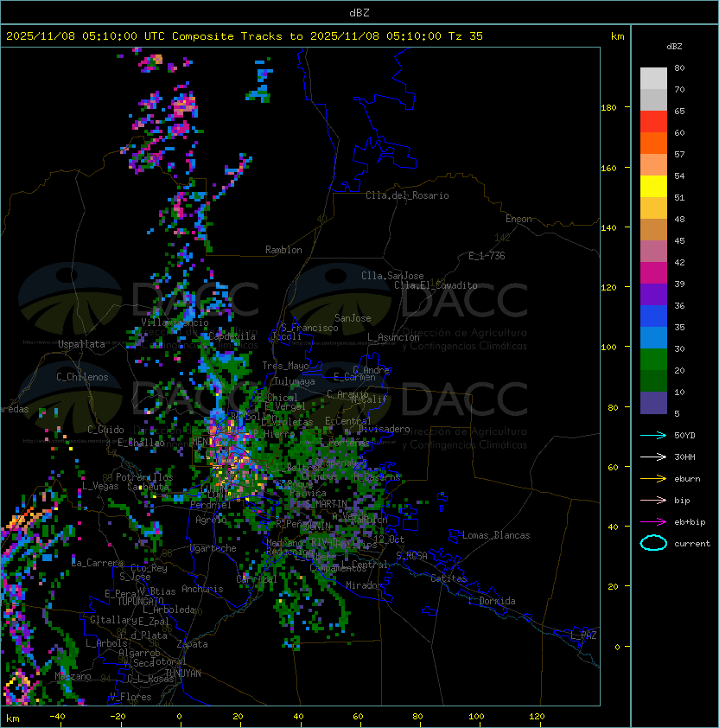The height and width of the screenshot is (728, 719).
Task: Click the pink bip arrow in legend
Action: tap(653, 500)
